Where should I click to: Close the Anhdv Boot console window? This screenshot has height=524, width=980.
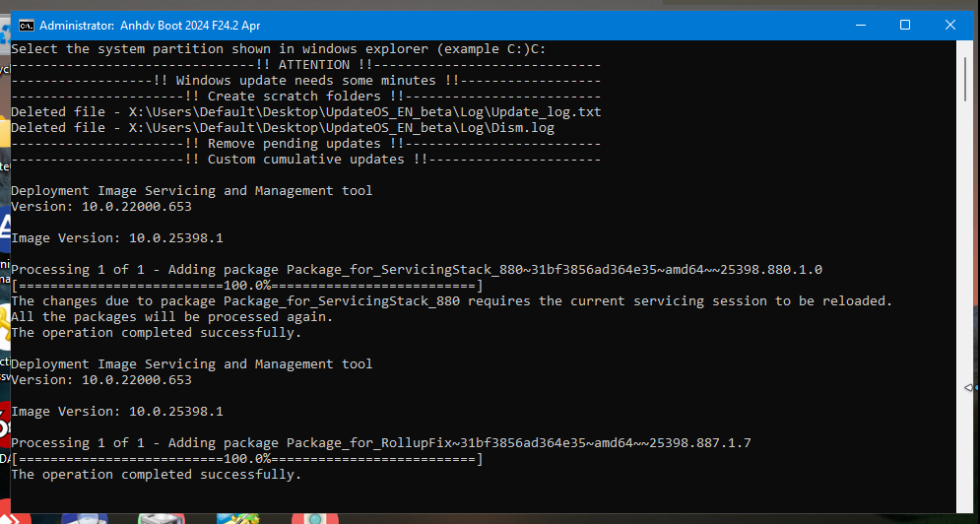[950, 25]
